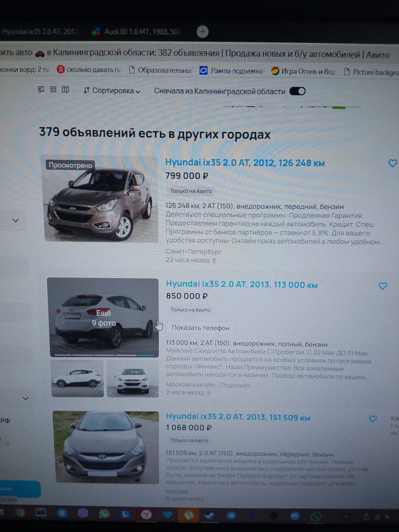Viewport: 399px width, 532px height.
Task: Click price 850 000 ₽
Action: click(187, 296)
